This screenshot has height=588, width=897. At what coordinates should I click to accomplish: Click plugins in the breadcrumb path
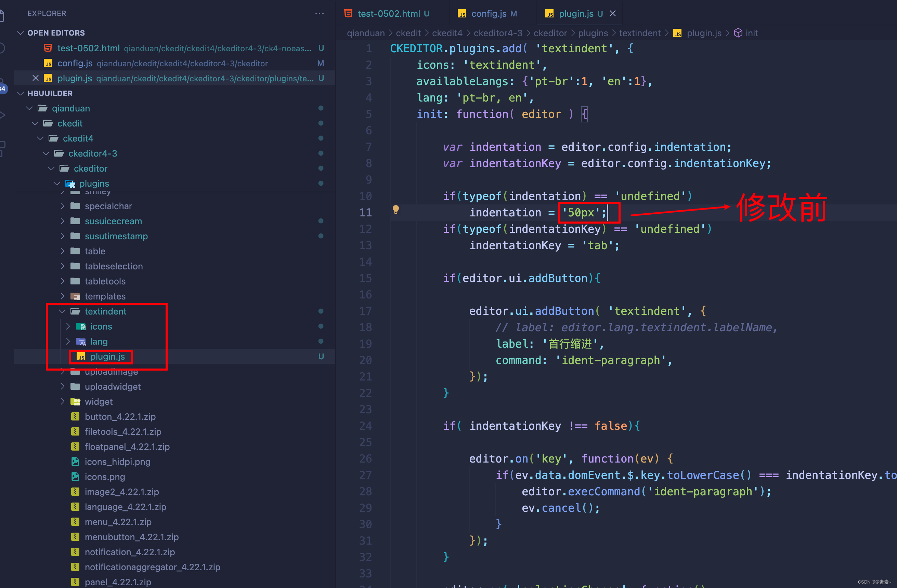(x=593, y=33)
